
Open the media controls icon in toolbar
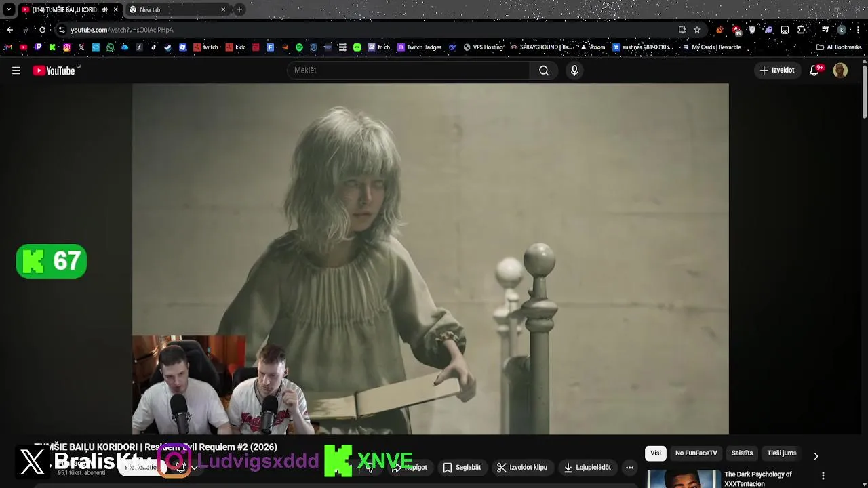click(825, 30)
